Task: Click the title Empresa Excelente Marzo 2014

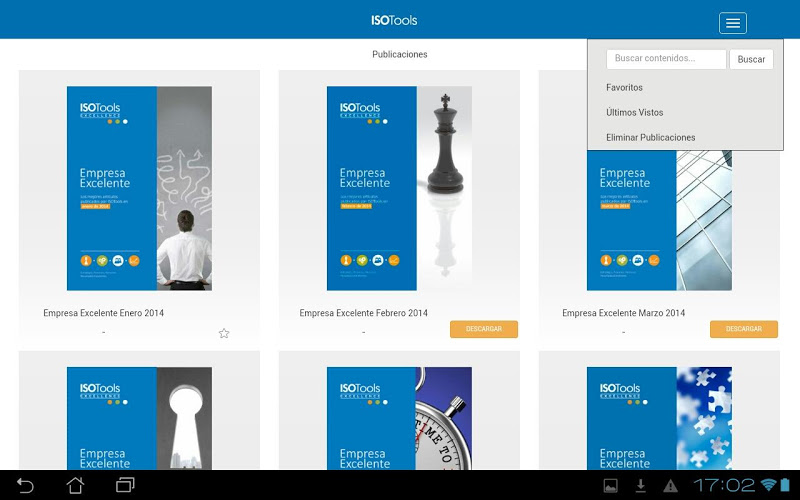Action: coord(623,313)
